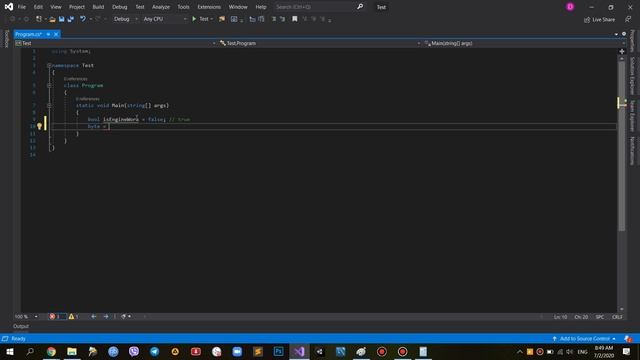Open the Extensions menu
The width and height of the screenshot is (640, 360).
[209, 7]
